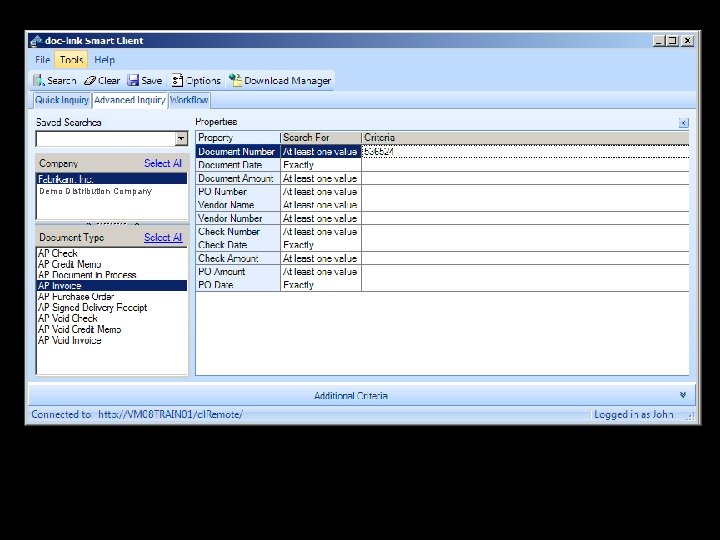Click the connected server URL in status bar

point(170,415)
